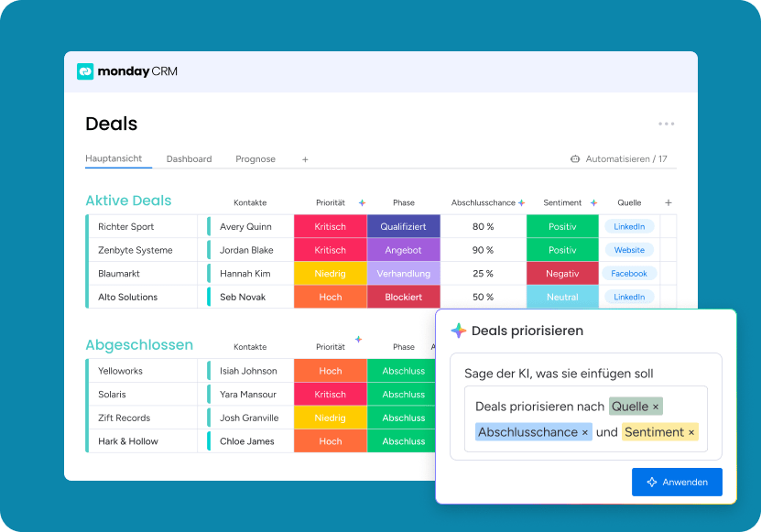This screenshot has width=761, height=532.
Task: Click the AI prompt input field
Action: click(x=585, y=419)
